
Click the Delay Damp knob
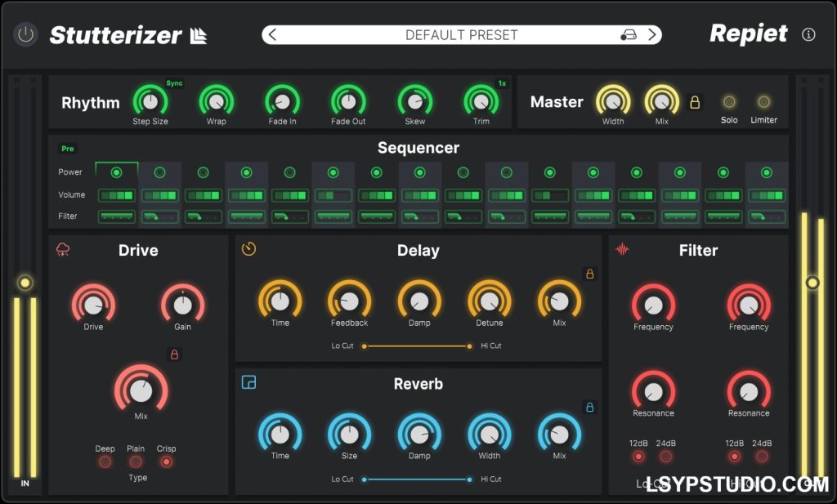tap(419, 301)
